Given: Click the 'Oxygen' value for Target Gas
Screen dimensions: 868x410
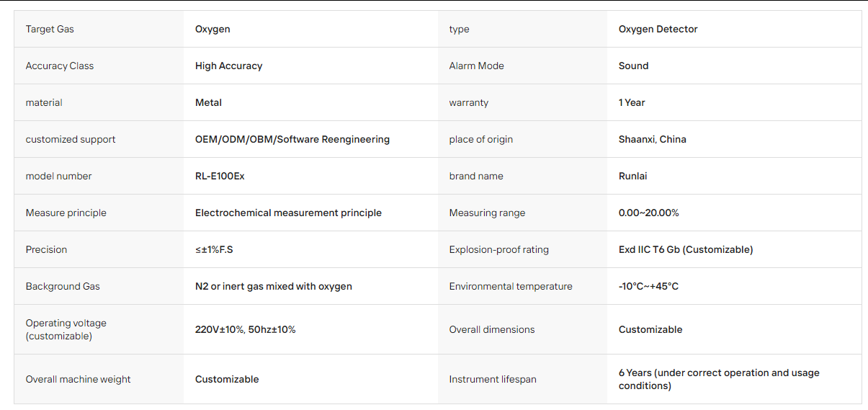Looking at the screenshot, I should 212,30.
